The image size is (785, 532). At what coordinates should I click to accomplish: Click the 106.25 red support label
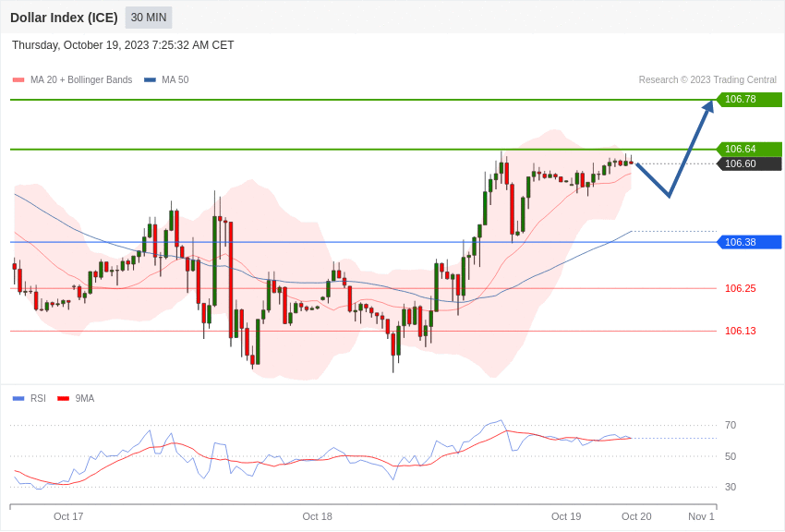[741, 288]
